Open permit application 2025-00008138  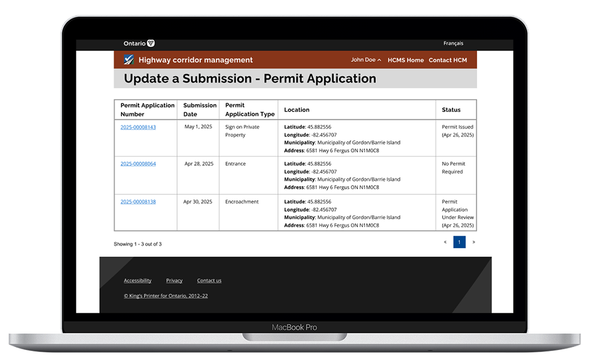138,202
